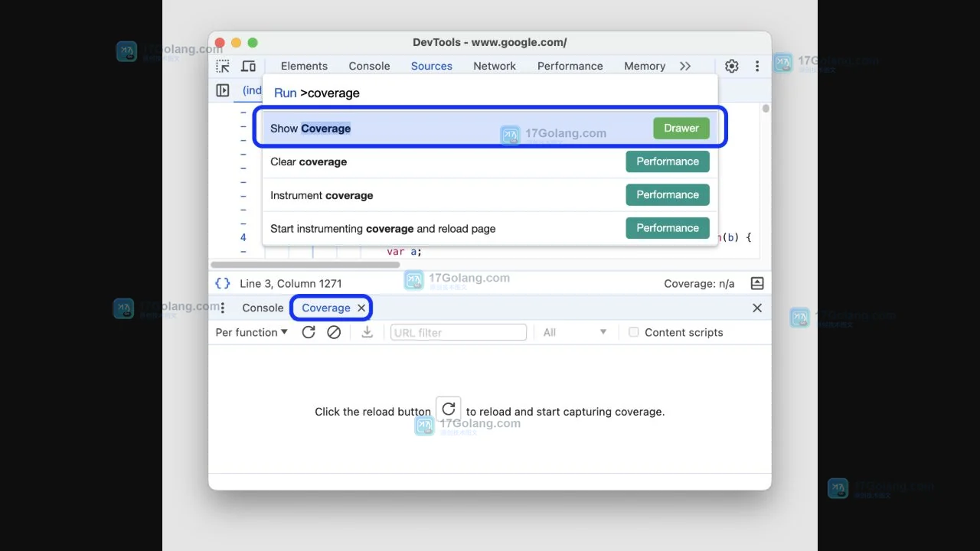Click the Line 3, Column 1271 status

pos(291,283)
